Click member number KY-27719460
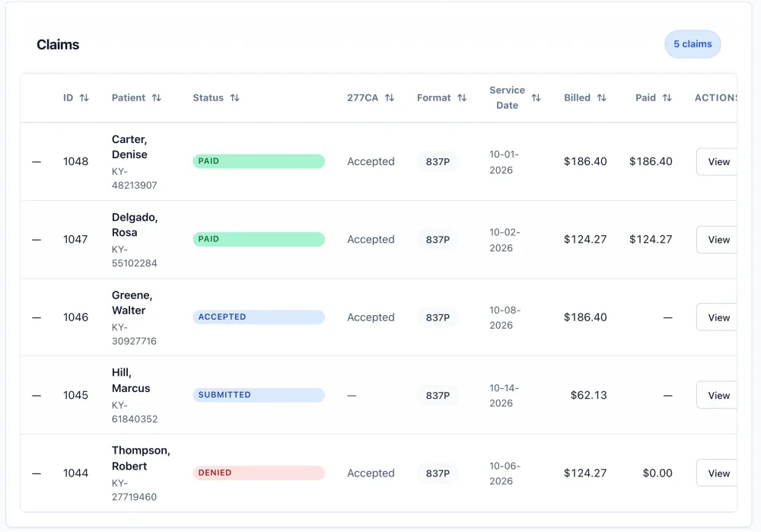The height and width of the screenshot is (532, 761). 134,490
